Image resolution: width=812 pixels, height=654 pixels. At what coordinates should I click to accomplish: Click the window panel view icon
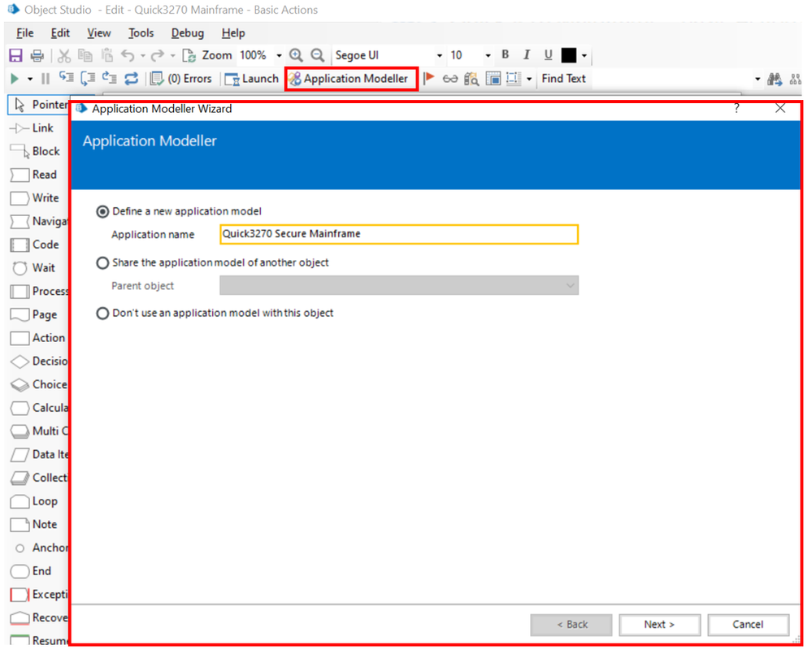click(493, 79)
